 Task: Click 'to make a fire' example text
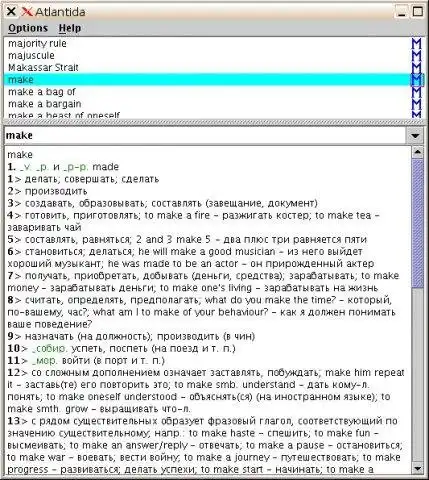(x=177, y=215)
